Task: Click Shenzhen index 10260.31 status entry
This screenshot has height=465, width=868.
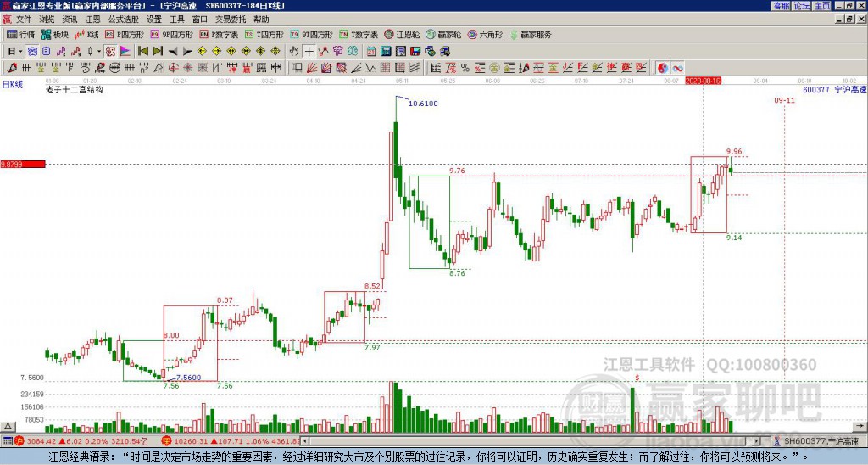Action: [x=231, y=441]
